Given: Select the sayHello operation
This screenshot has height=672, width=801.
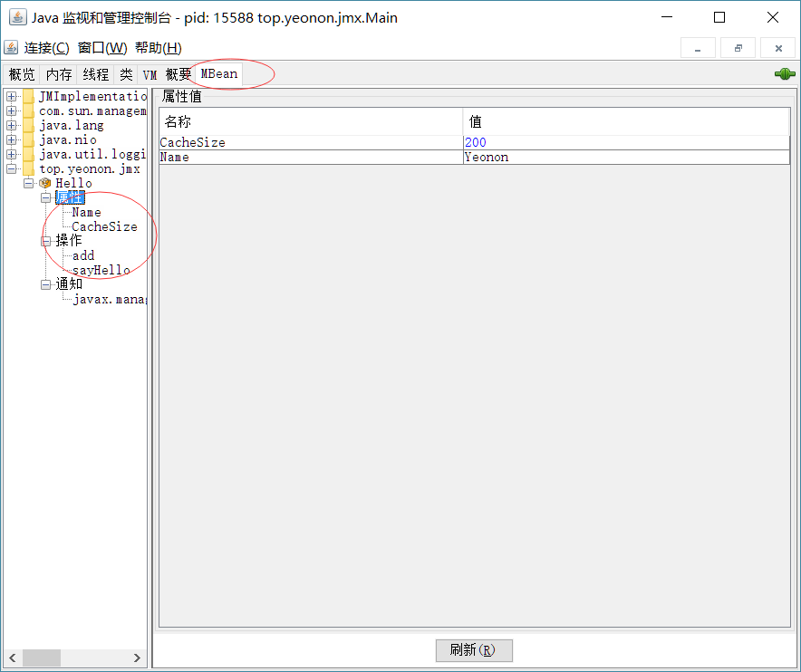Looking at the screenshot, I should tap(101, 270).
